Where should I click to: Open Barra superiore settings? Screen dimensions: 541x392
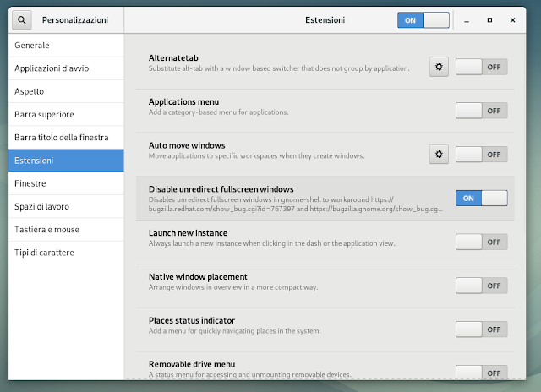(44, 114)
